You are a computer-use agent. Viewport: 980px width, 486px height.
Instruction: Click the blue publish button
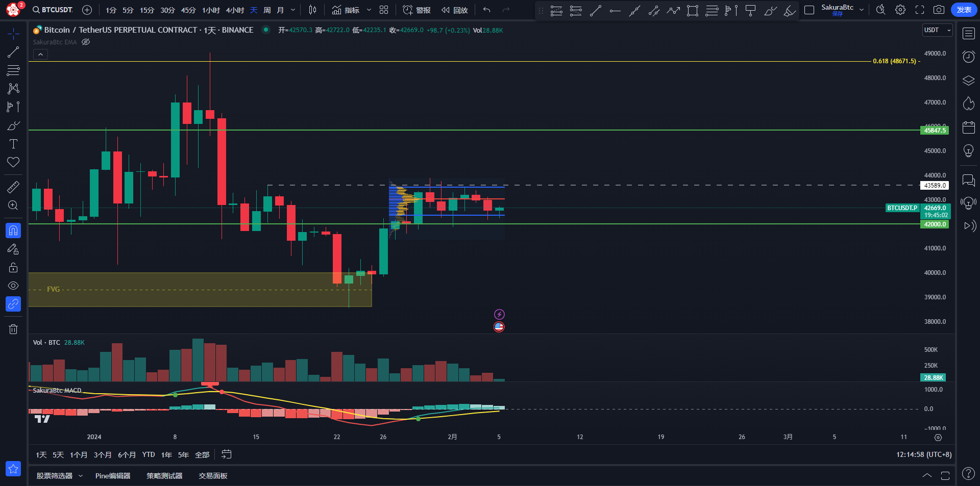[964, 10]
